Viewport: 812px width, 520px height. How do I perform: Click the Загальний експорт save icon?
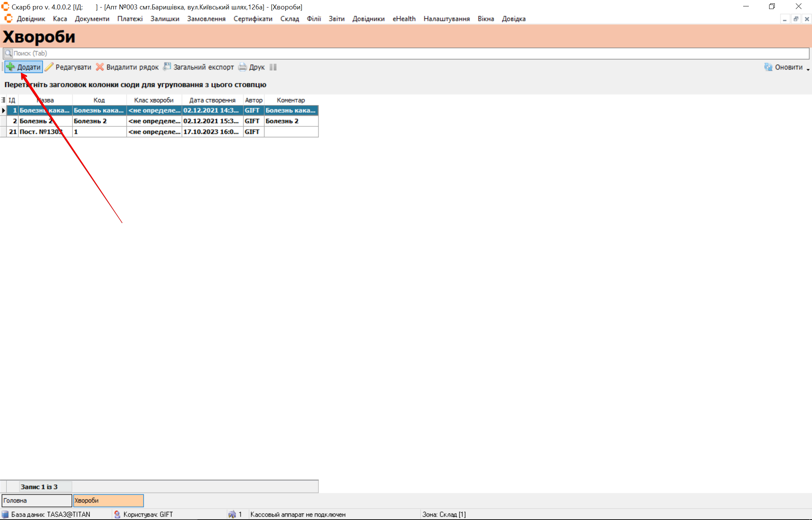click(167, 67)
